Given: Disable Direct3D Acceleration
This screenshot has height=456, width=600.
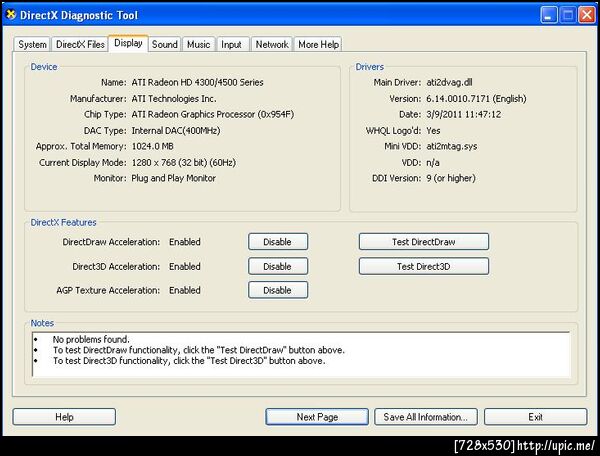Looking at the screenshot, I should pos(278,266).
